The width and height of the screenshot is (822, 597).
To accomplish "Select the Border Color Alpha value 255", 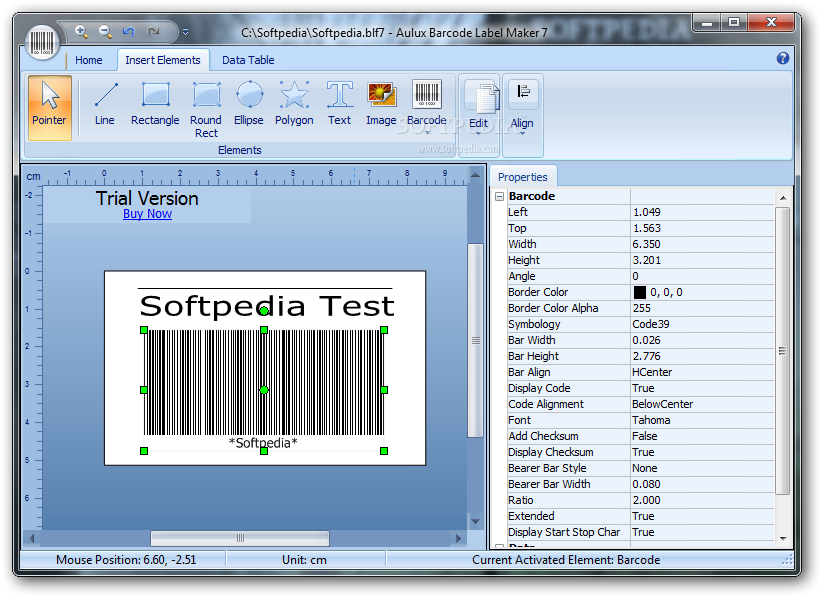I will 702,308.
